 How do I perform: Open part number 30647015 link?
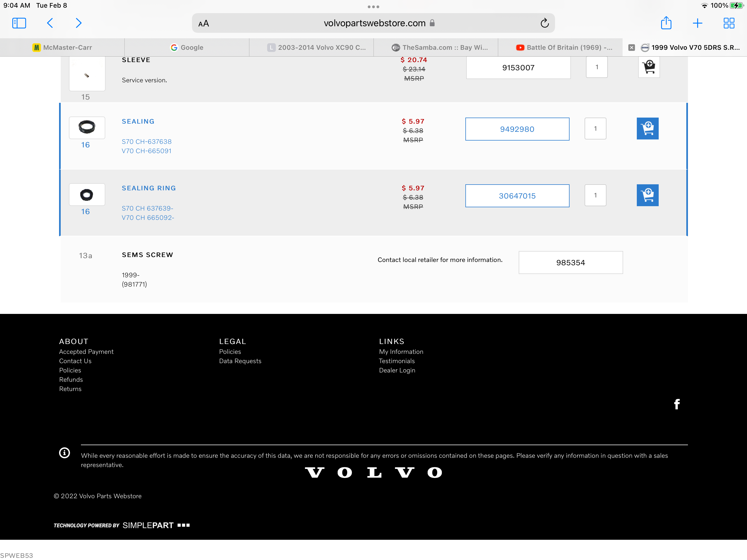point(517,196)
